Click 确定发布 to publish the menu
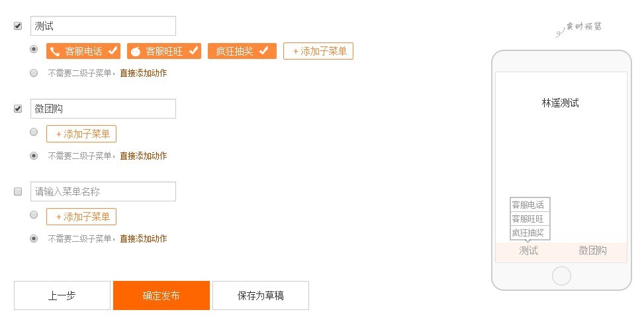644x316 pixels. (161, 295)
